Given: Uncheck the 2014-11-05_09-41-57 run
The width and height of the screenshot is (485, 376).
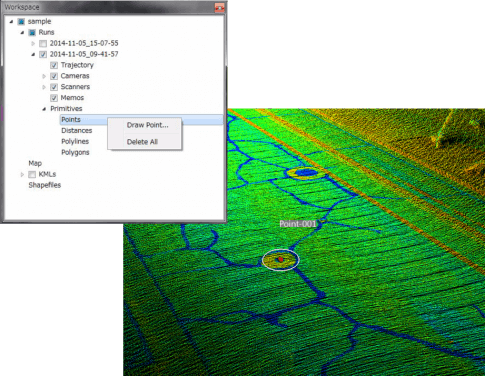Looking at the screenshot, I should pyautogui.click(x=43, y=54).
